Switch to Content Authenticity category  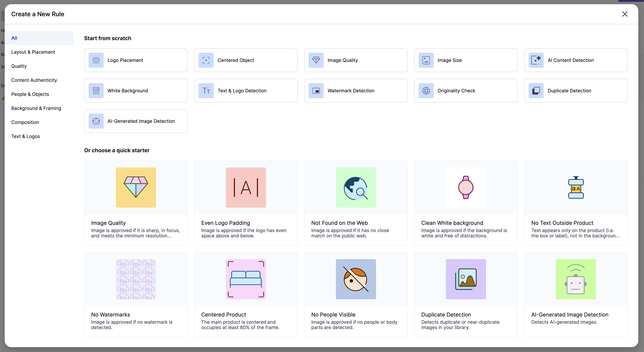[x=34, y=80]
